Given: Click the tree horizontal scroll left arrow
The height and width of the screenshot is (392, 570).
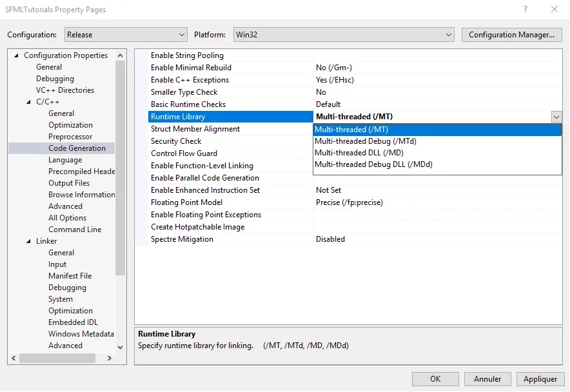Looking at the screenshot, I should (14, 358).
